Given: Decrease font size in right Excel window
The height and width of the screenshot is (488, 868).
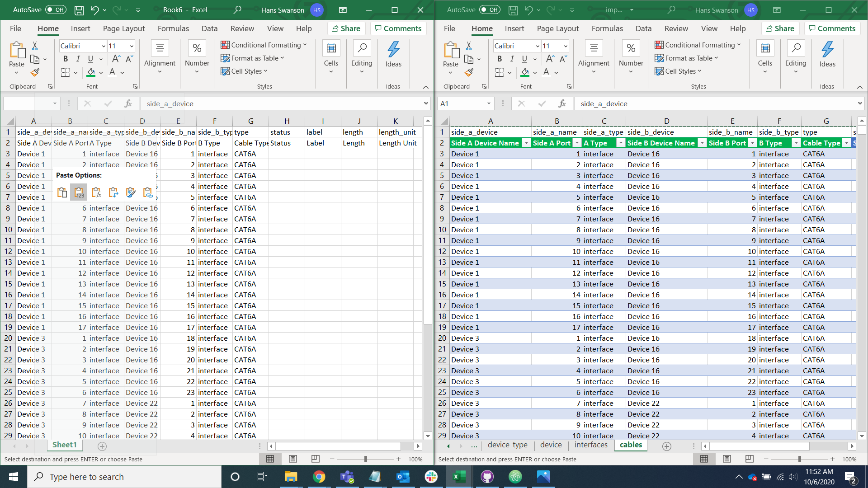Looking at the screenshot, I should [x=563, y=59].
